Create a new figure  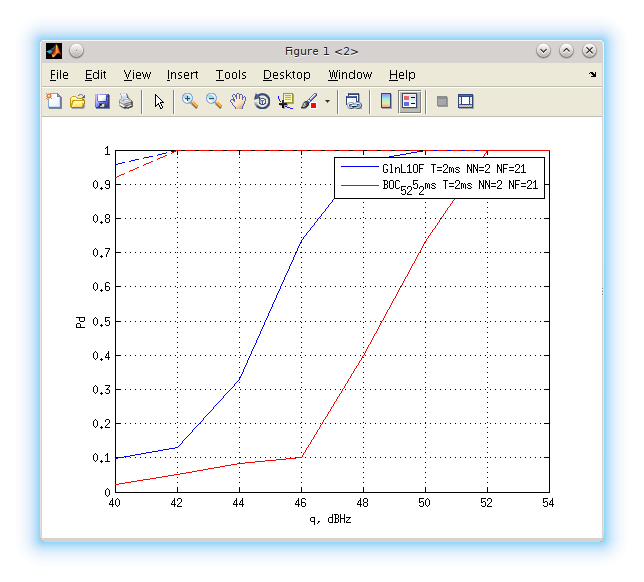point(54,101)
